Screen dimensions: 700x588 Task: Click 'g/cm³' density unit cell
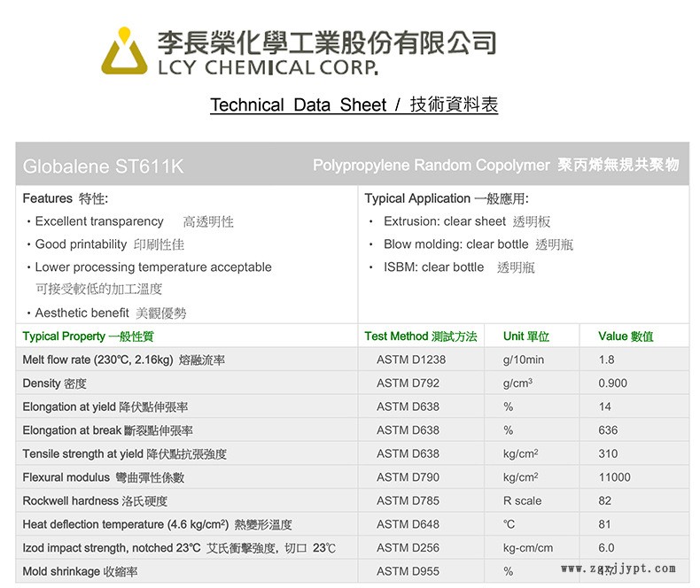click(x=517, y=383)
